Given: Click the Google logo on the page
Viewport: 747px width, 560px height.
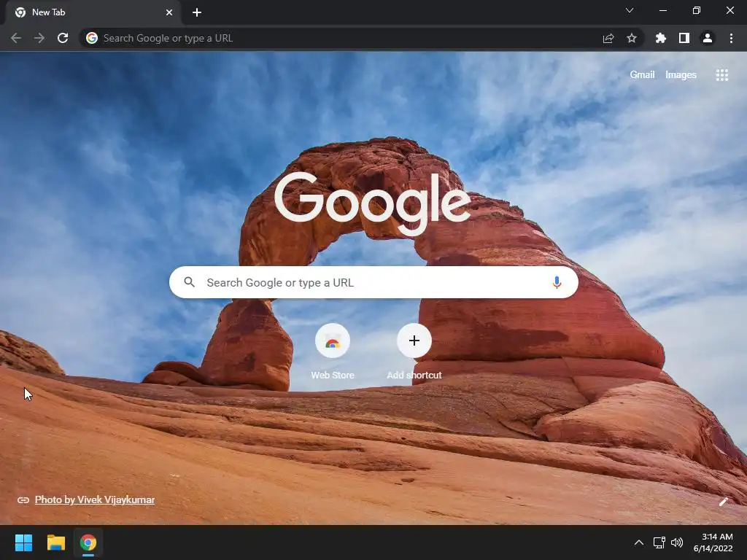Looking at the screenshot, I should (x=373, y=204).
